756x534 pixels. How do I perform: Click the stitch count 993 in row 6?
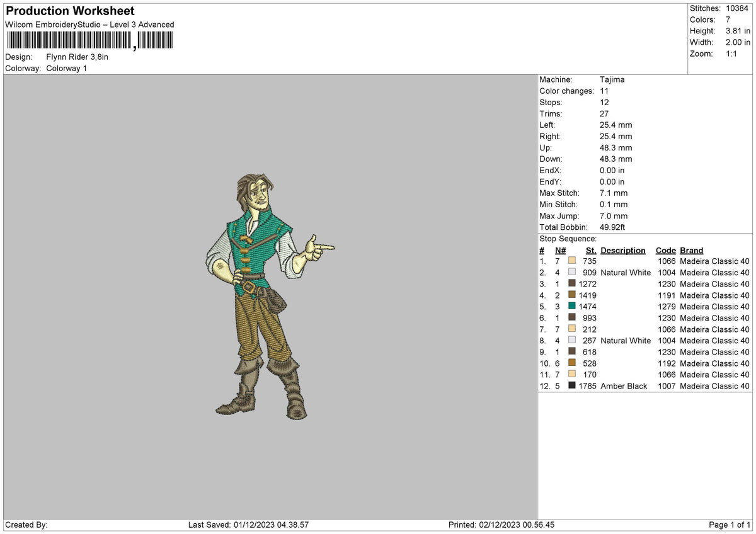pos(590,318)
